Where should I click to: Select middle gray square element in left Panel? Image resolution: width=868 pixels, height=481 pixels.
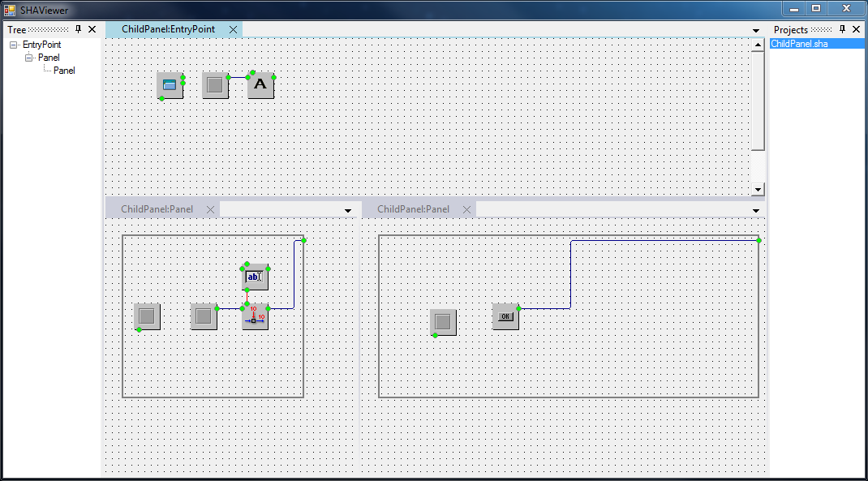[204, 316]
